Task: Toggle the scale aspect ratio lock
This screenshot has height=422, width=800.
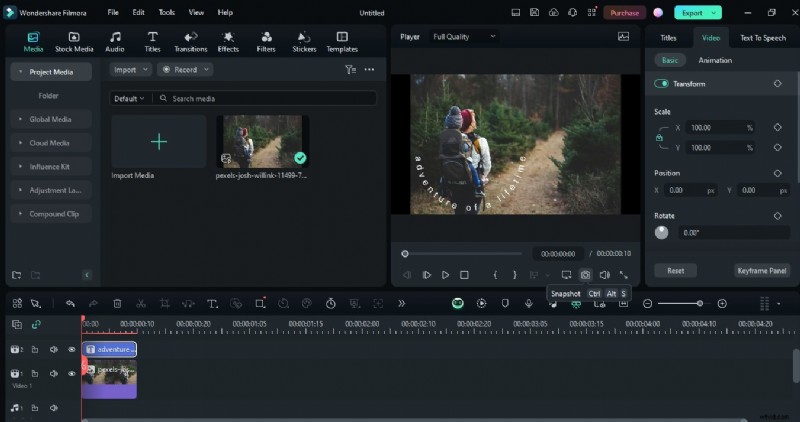Action: pyautogui.click(x=660, y=138)
